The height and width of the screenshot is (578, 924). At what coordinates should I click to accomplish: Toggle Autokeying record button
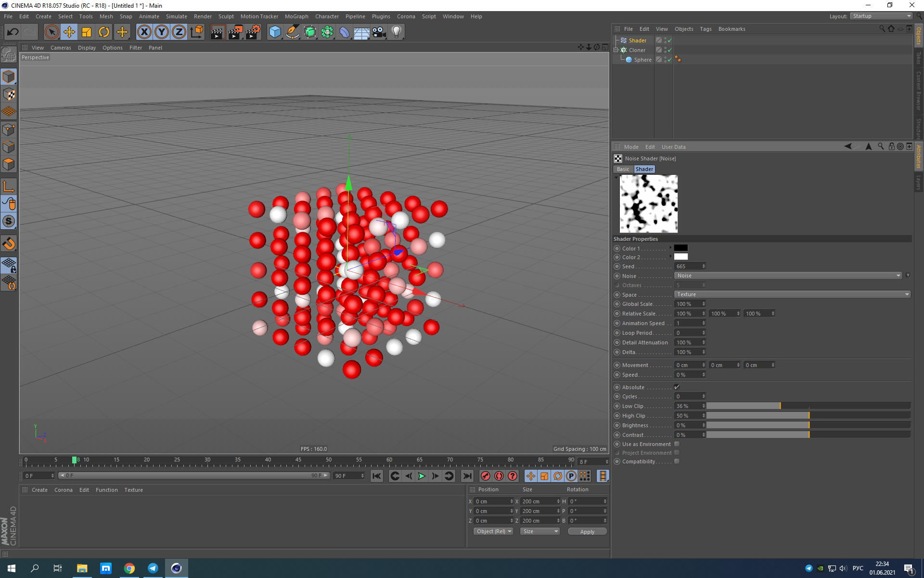coord(499,476)
